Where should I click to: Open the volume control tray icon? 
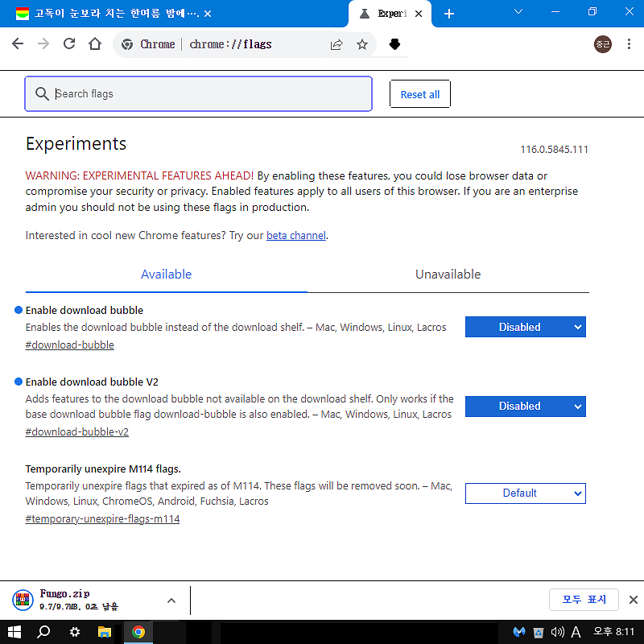tap(557, 632)
